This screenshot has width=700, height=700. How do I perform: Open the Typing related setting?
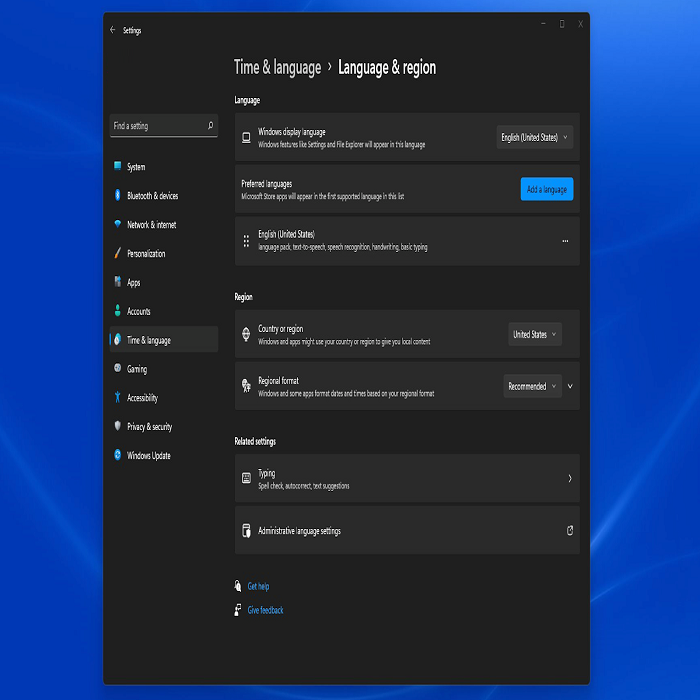point(407,478)
